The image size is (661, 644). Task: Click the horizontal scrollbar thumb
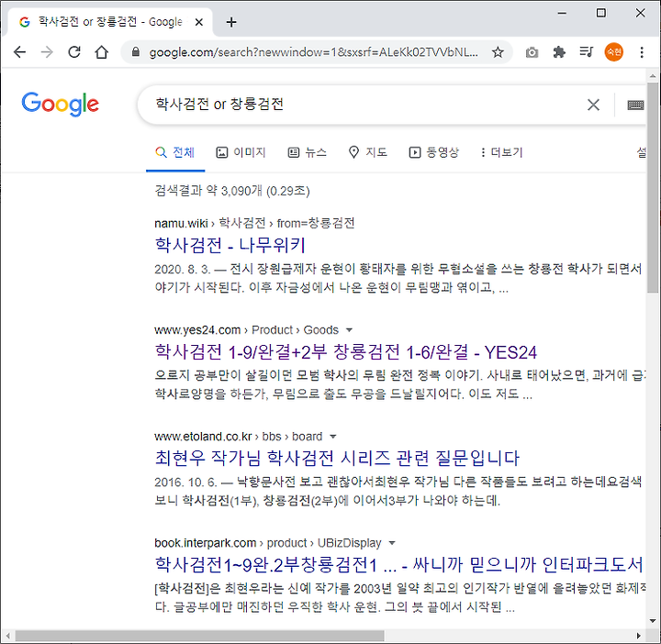point(199,635)
